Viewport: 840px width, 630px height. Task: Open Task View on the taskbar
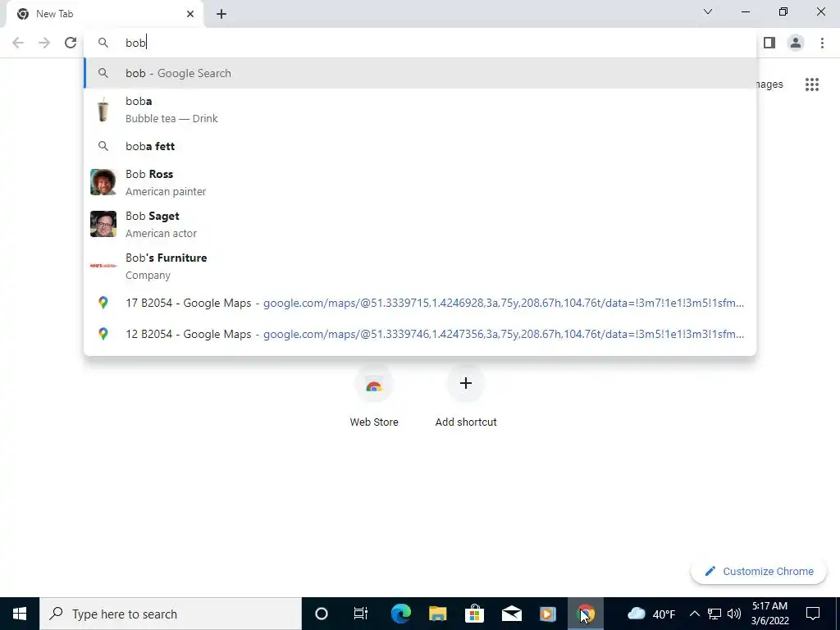pyautogui.click(x=361, y=614)
